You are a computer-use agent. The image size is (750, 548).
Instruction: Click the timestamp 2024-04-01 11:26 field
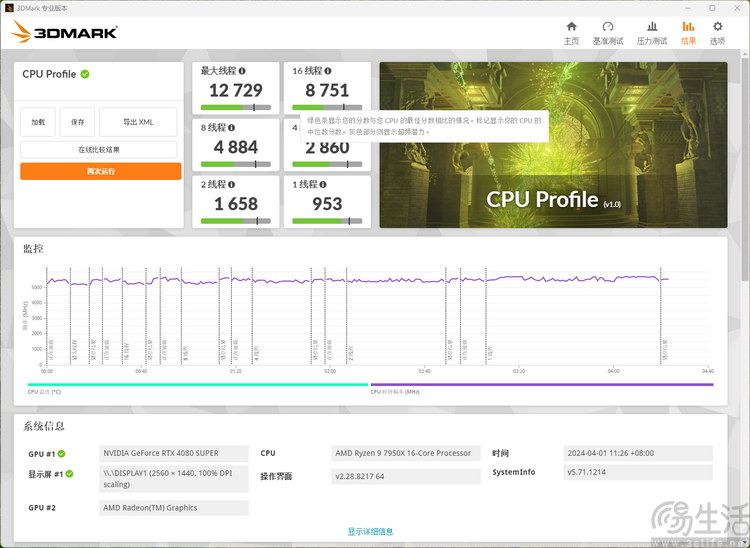pos(638,453)
